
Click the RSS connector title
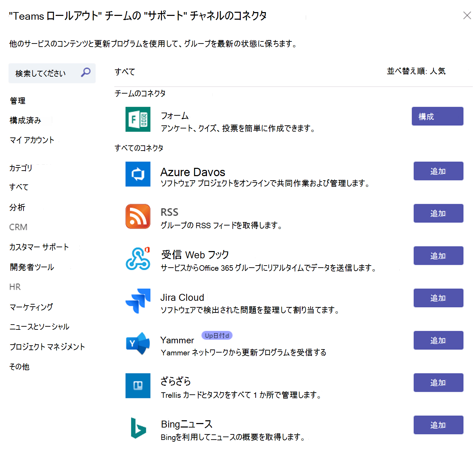tap(170, 212)
